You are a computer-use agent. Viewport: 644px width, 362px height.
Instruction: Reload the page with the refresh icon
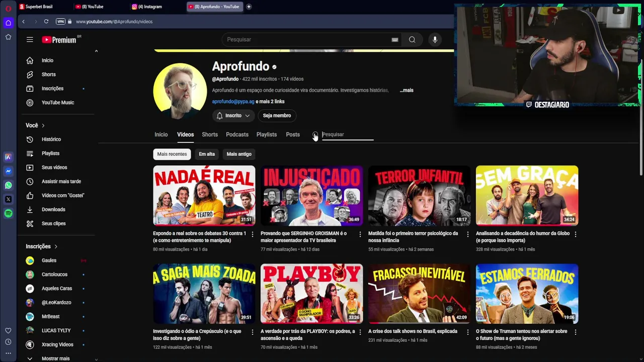click(46, 22)
